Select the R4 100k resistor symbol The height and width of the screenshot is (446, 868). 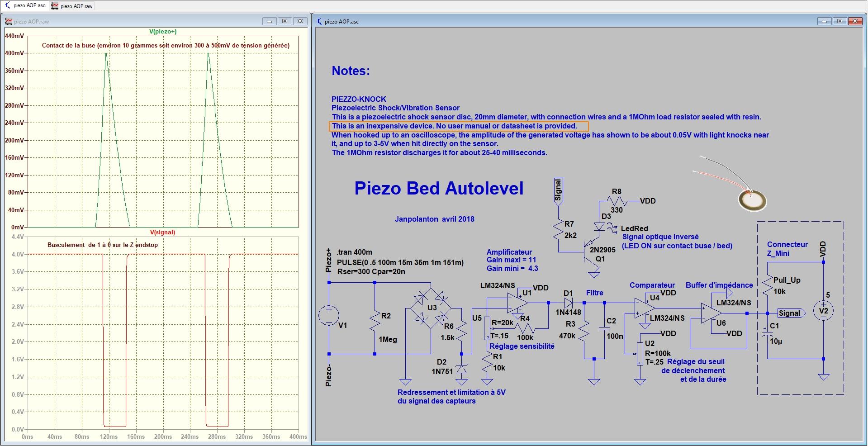pos(525,328)
